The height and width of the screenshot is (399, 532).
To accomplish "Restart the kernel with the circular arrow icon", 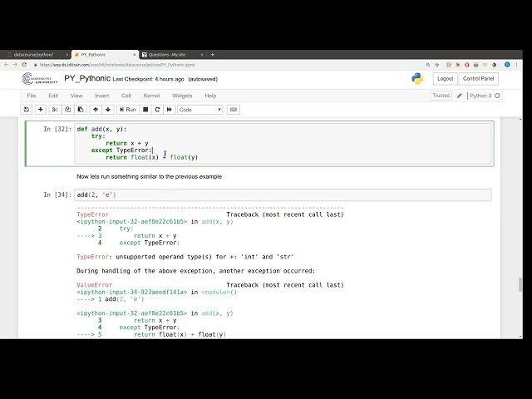I will [157, 110].
